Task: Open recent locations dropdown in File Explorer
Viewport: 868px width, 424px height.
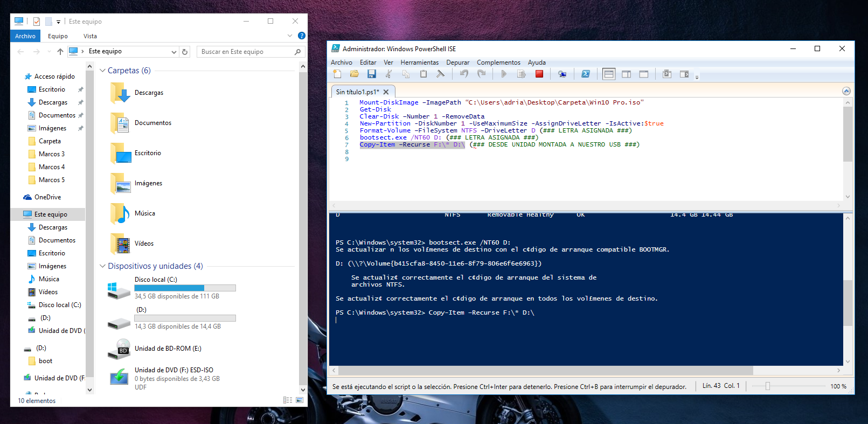Action: coord(49,52)
